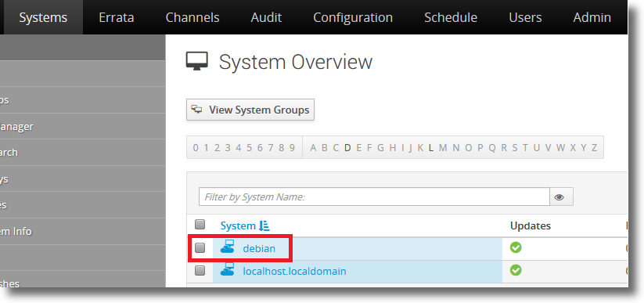644x303 pixels.
Task: Filter systems by letter D
Action: [x=347, y=148]
